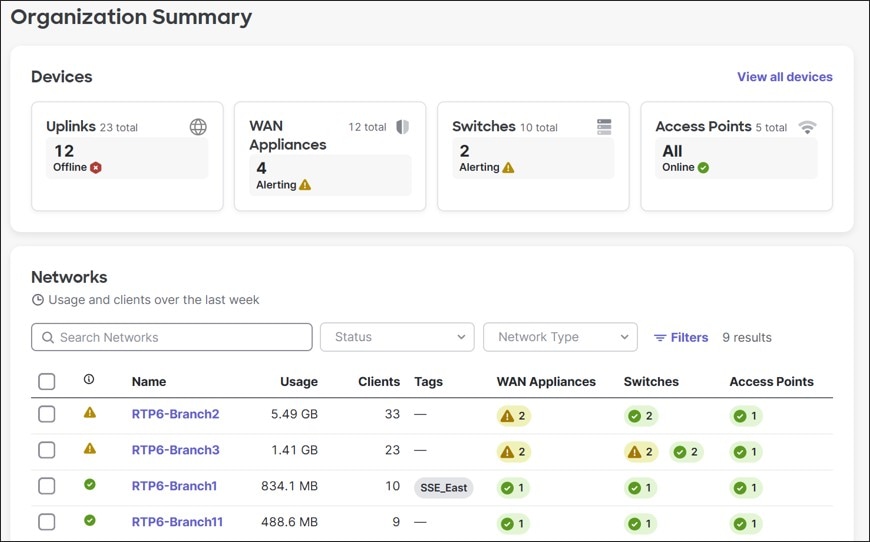Open the RTP6-Branch3 network
This screenshot has height=542, width=870.
tap(175, 450)
